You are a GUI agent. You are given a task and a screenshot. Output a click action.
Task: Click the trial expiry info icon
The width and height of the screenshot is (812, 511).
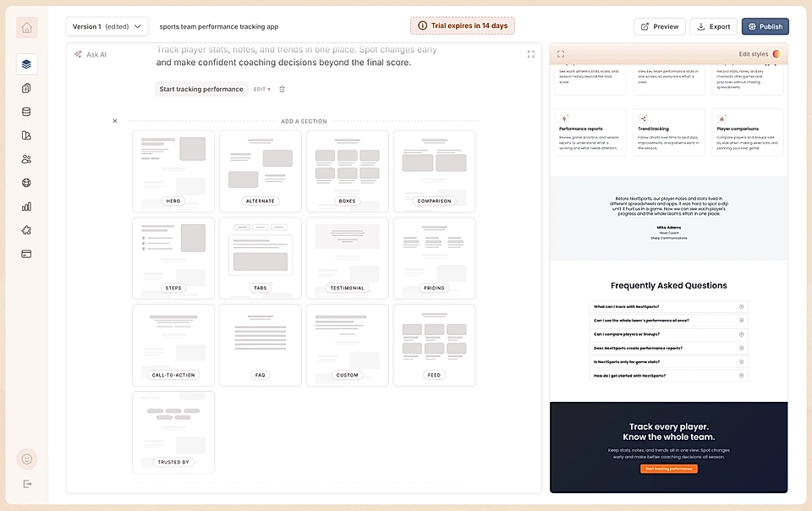coord(423,25)
